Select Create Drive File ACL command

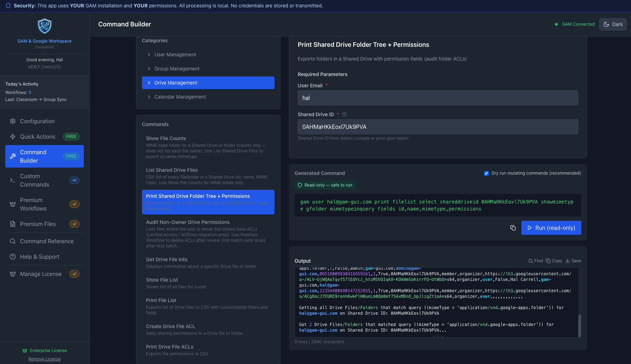point(208,330)
